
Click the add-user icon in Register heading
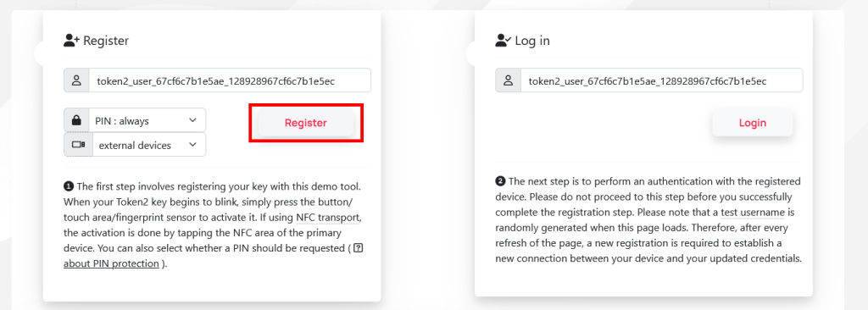pyautogui.click(x=72, y=41)
